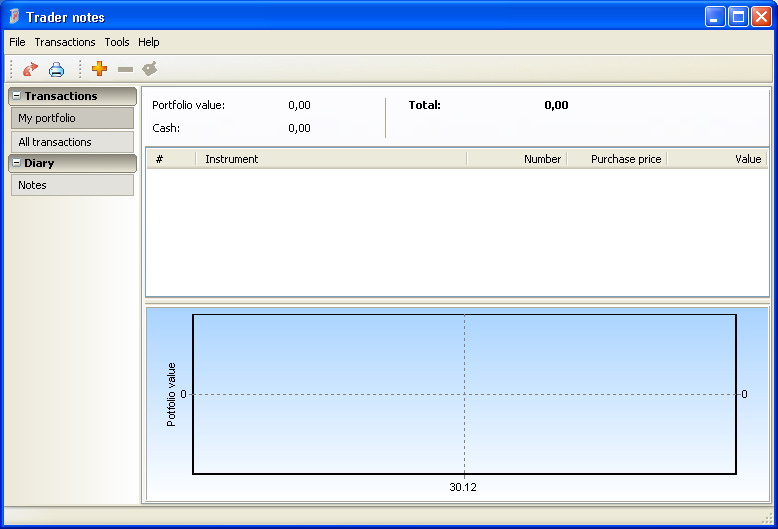The height and width of the screenshot is (529, 778).
Task: Sort by Number column header
Action: (x=517, y=159)
